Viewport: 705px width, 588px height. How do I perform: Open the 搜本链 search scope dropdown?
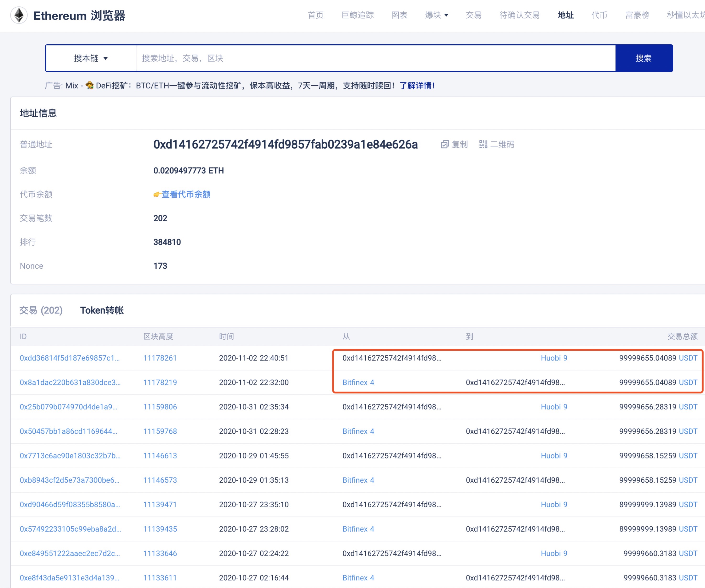click(91, 58)
